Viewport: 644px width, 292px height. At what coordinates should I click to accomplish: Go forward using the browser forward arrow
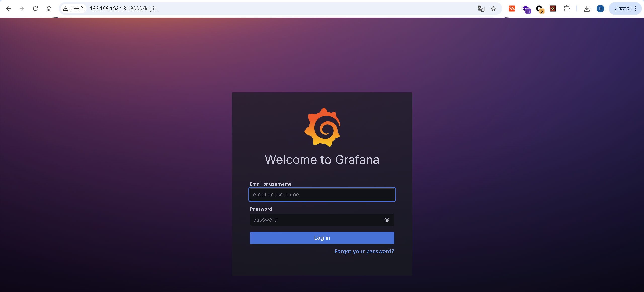22,9
